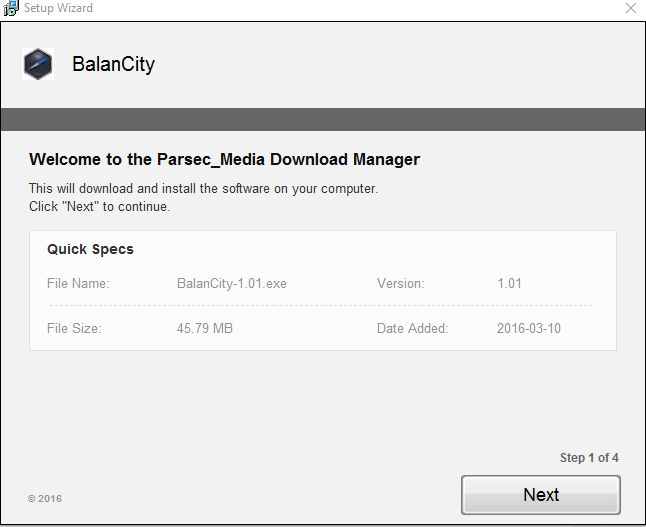Select the Setup Wizard title bar text
Image resolution: width=646 pixels, height=527 pixels.
[x=58, y=8]
